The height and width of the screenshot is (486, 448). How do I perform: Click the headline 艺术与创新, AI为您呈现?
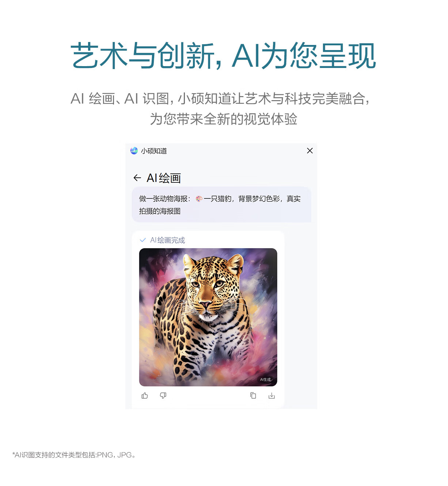pyautogui.click(x=223, y=56)
